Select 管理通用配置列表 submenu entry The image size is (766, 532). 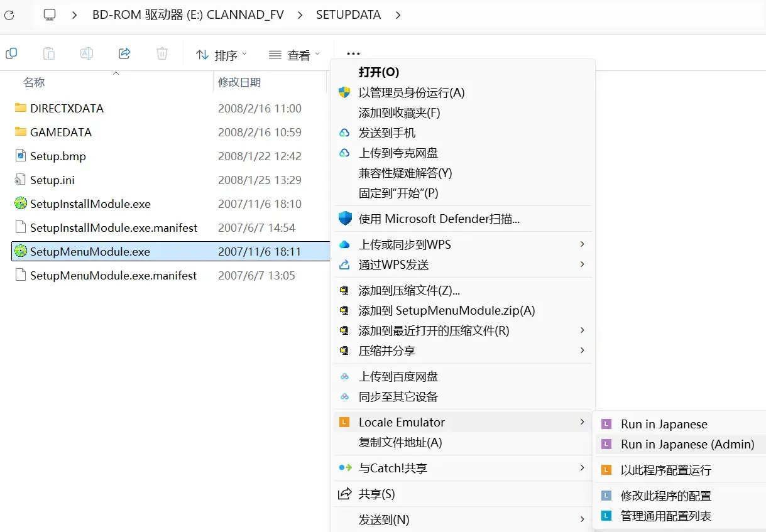tap(681, 516)
